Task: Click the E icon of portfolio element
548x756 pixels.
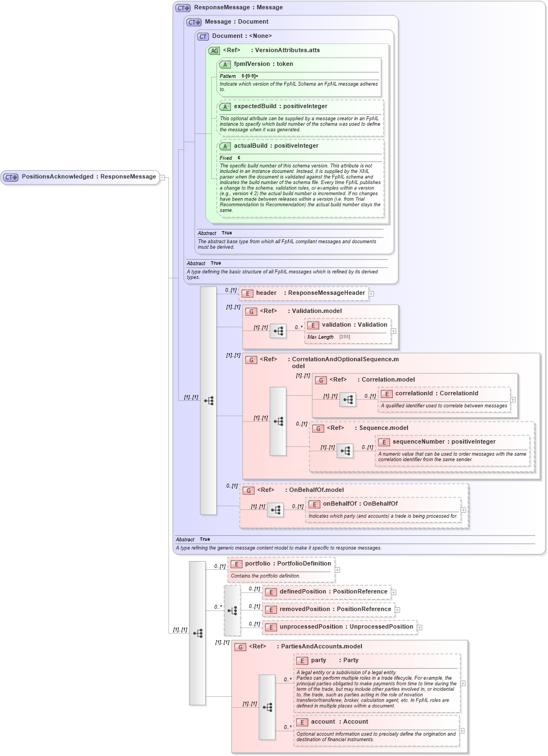Action: coord(236,564)
